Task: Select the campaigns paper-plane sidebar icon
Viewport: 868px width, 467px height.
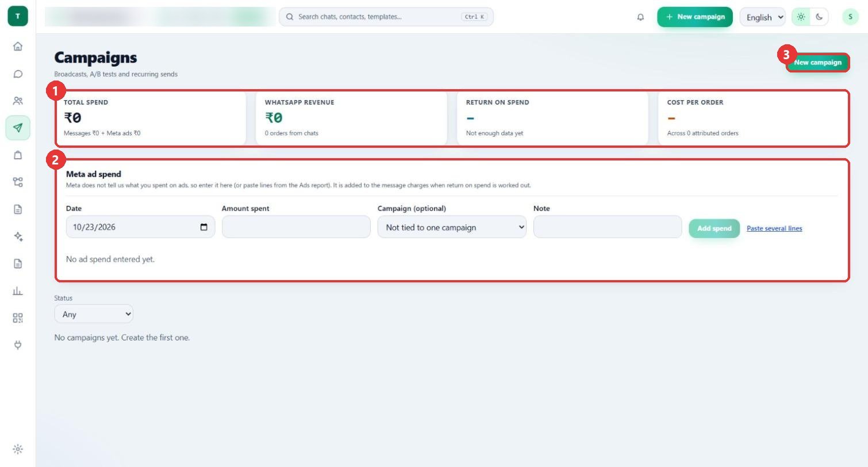Action: (18, 128)
